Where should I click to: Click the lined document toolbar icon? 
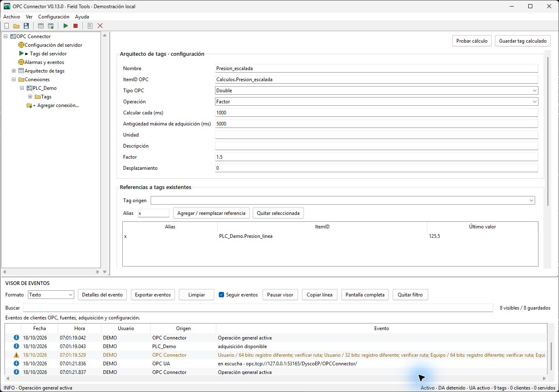[90, 26]
